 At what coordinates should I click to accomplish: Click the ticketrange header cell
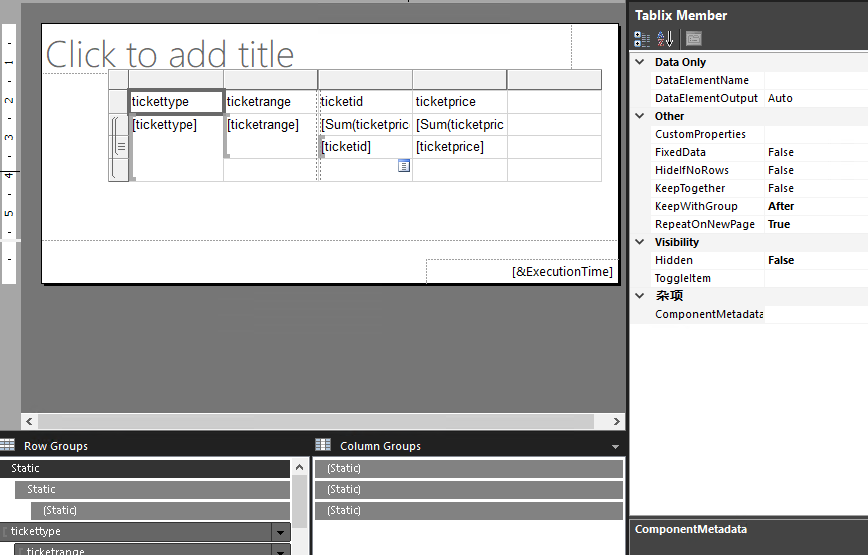point(271,102)
